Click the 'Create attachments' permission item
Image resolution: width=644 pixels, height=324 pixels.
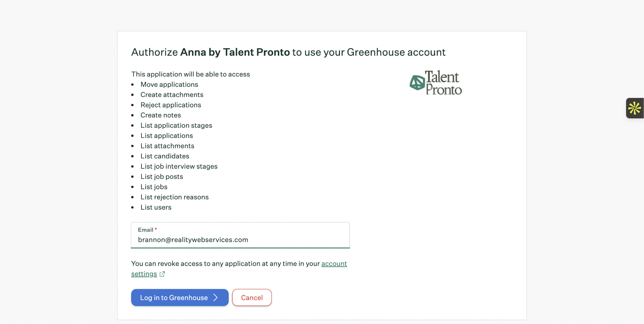pyautogui.click(x=172, y=95)
